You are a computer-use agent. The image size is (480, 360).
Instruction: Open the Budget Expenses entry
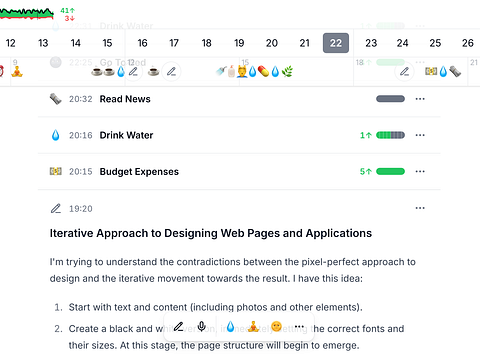pos(139,172)
